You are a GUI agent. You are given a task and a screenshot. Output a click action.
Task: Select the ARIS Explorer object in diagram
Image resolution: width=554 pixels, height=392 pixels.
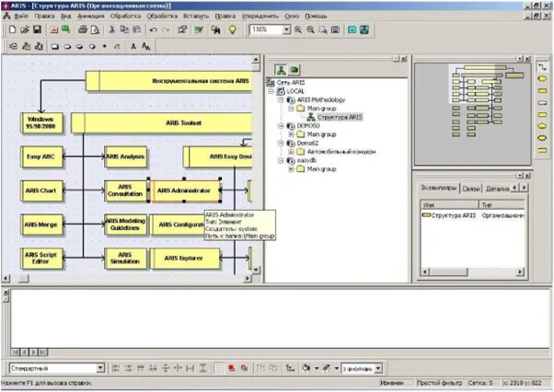point(184,259)
